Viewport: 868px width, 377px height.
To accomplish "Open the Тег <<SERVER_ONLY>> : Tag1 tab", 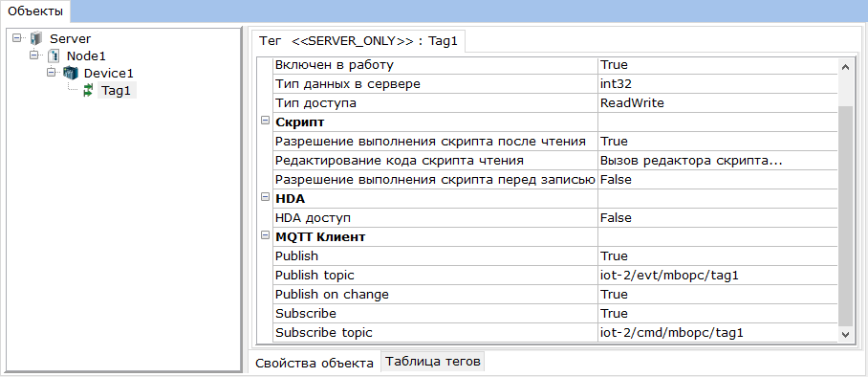I will click(358, 40).
